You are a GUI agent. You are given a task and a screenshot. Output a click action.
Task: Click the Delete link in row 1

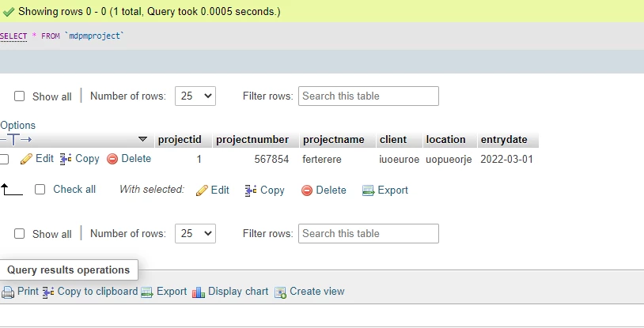tap(136, 158)
